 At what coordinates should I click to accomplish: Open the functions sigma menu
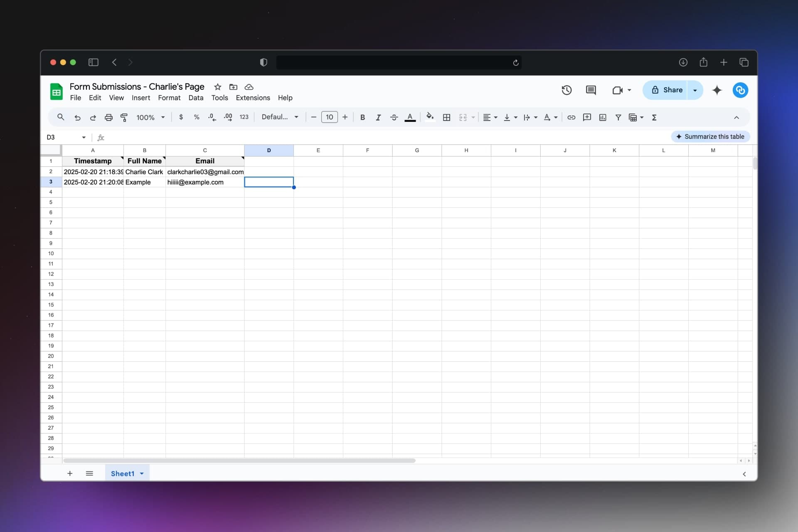(654, 118)
